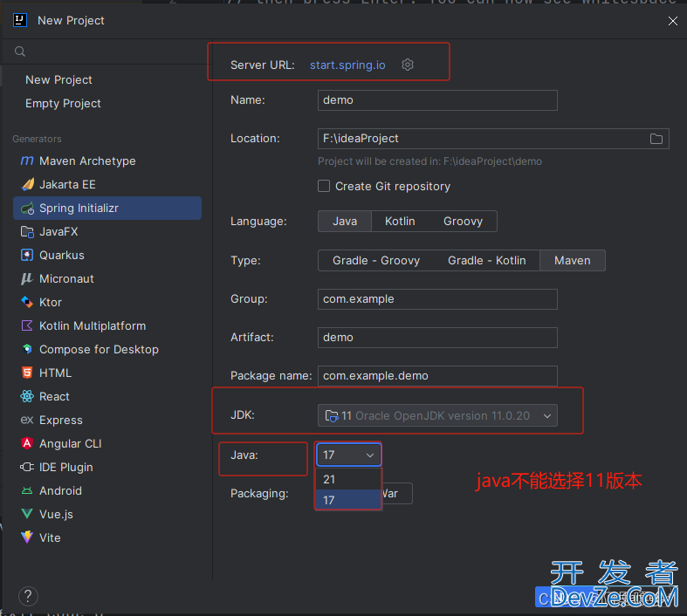The height and width of the screenshot is (616, 687).
Task: Click the Package name field
Action: tap(437, 376)
